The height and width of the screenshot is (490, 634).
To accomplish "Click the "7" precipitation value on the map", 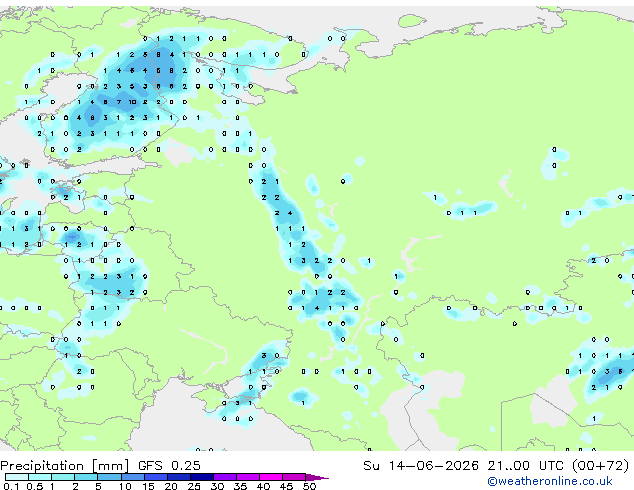I will [119, 102].
